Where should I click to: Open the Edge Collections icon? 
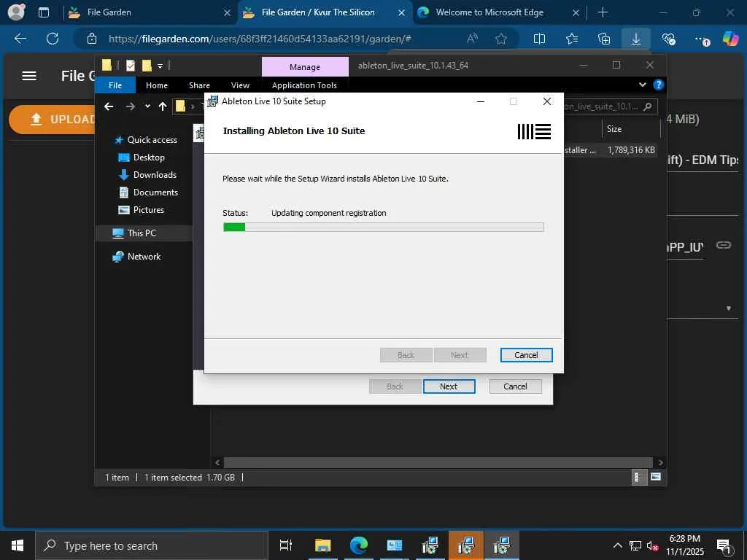(x=603, y=39)
